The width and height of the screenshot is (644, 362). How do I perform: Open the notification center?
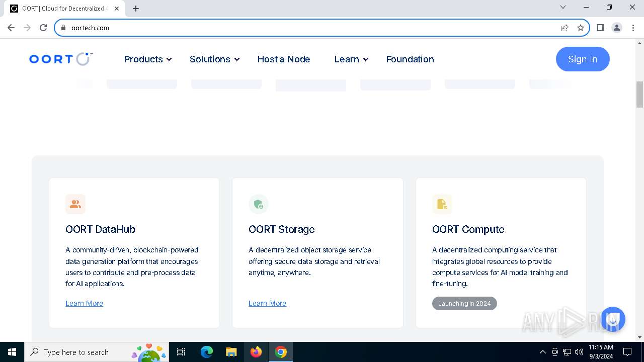click(x=627, y=352)
